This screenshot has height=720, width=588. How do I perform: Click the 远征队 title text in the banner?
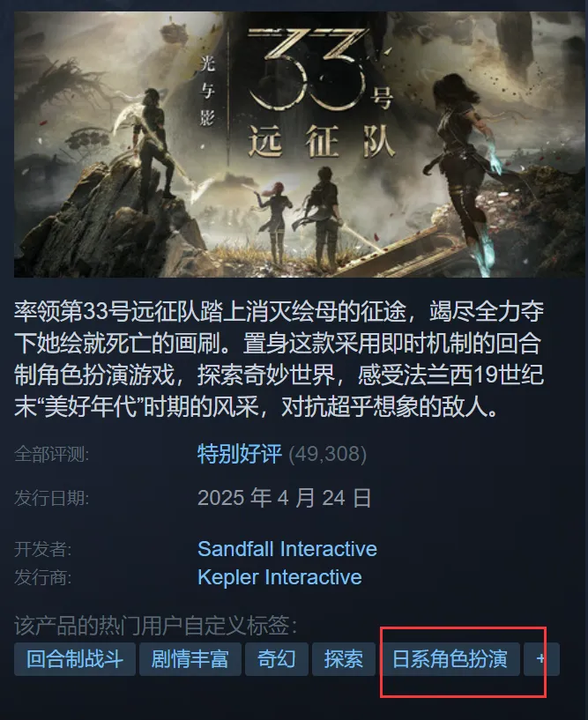click(x=322, y=141)
